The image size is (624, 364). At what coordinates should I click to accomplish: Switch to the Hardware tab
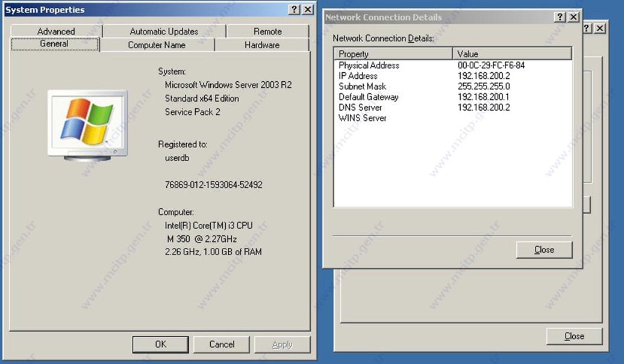(x=262, y=45)
